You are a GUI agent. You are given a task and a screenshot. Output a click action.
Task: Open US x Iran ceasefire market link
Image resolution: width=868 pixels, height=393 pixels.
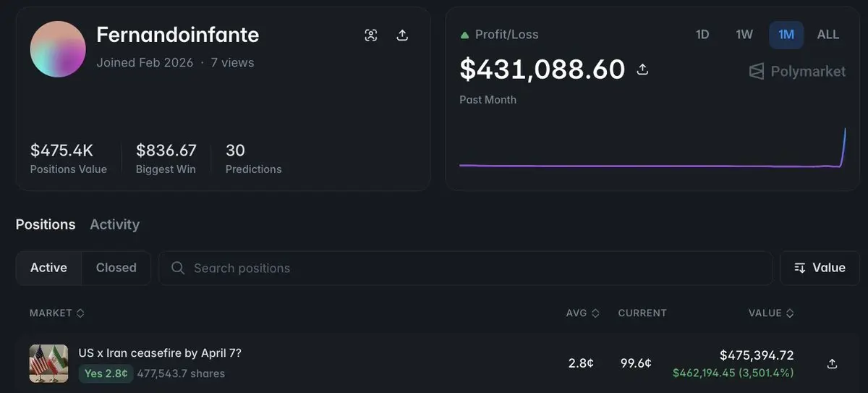160,353
